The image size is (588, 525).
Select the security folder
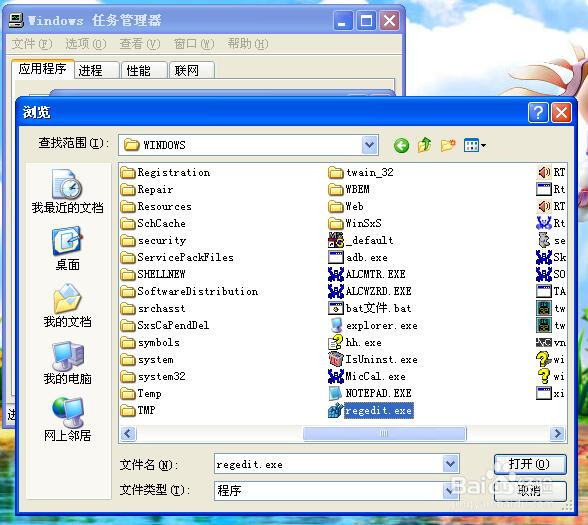pos(153,240)
